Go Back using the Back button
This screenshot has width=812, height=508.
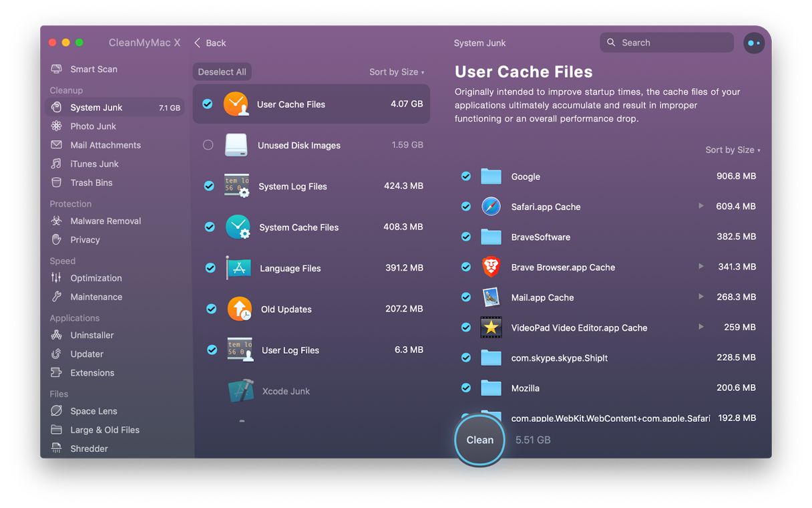coord(210,43)
